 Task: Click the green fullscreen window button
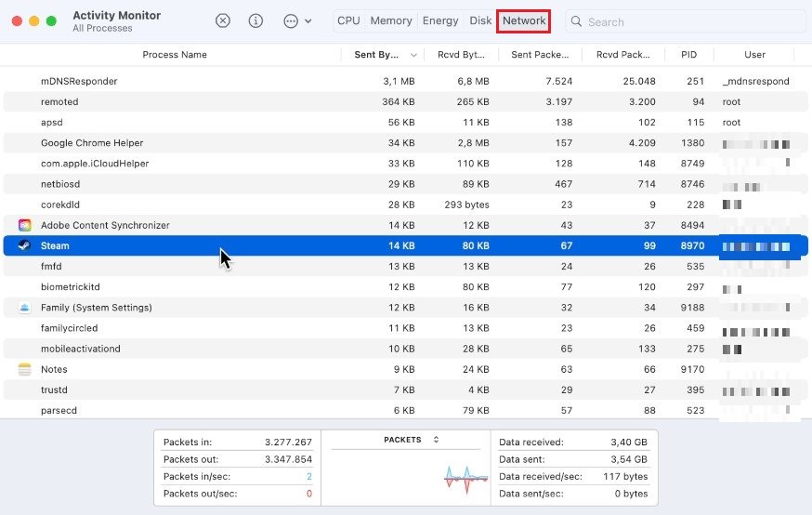click(51, 20)
